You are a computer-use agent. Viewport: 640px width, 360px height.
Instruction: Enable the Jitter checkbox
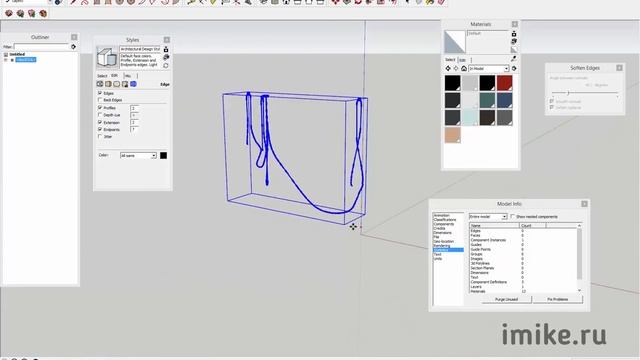click(x=100, y=137)
